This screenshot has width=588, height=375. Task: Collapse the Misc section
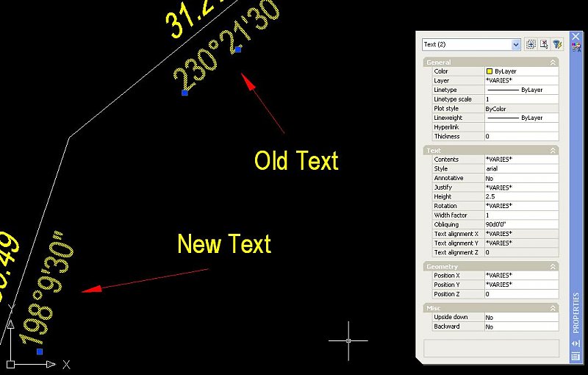[x=553, y=308]
